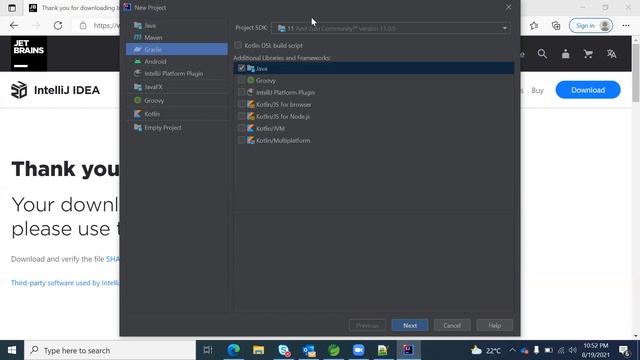
Task: Open the green leaf app on taskbar
Action: click(x=333, y=350)
